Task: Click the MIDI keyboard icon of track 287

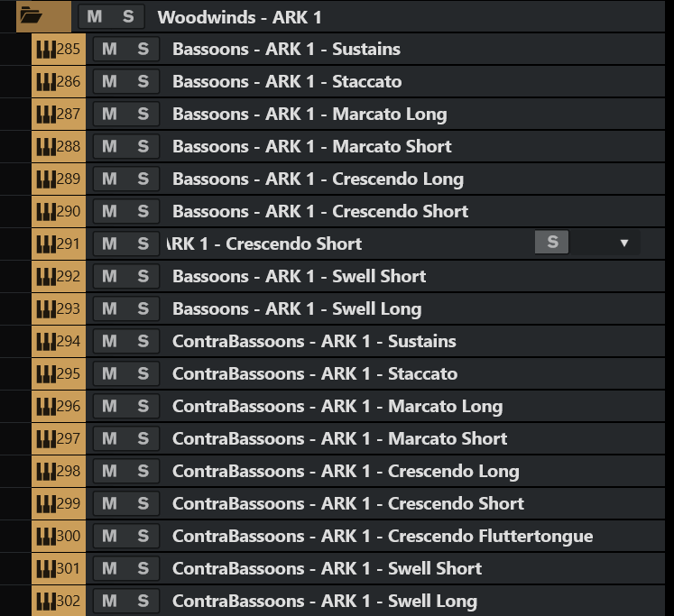Action: 46,114
